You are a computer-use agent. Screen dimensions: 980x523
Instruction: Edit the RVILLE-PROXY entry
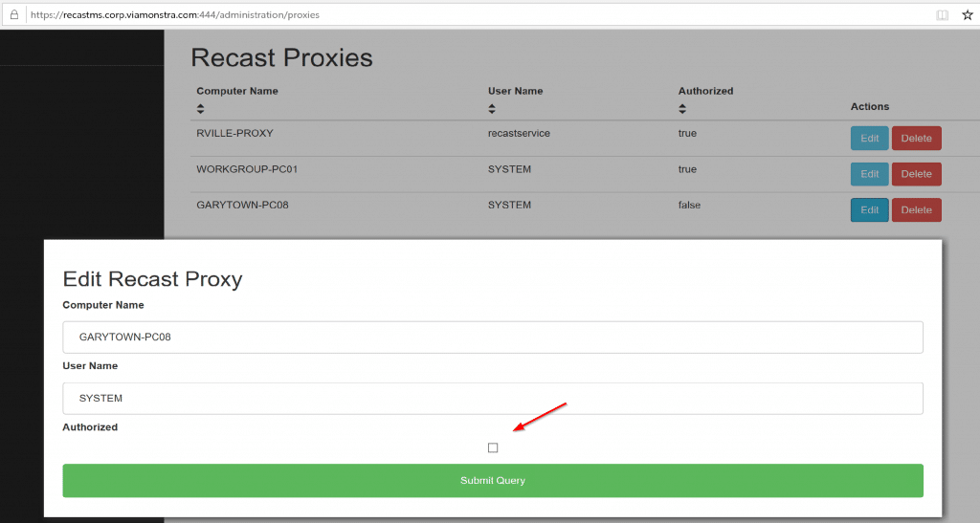pos(869,139)
